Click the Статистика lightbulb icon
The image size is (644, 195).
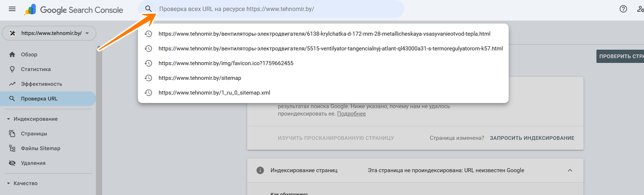tap(12, 69)
